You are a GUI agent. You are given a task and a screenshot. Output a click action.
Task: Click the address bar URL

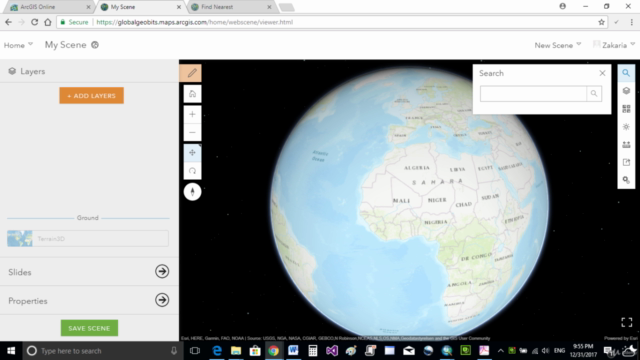point(195,22)
